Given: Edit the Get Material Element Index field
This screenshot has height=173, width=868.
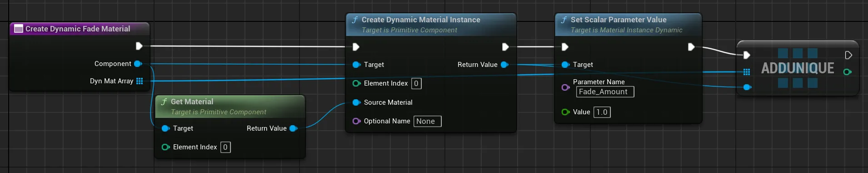Looking at the screenshot, I should 225,147.
